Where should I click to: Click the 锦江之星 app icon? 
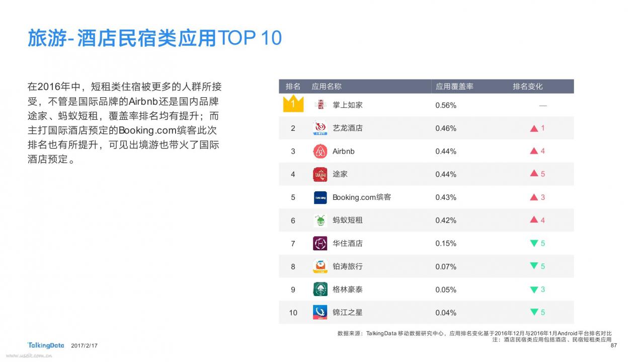pyautogui.click(x=320, y=312)
